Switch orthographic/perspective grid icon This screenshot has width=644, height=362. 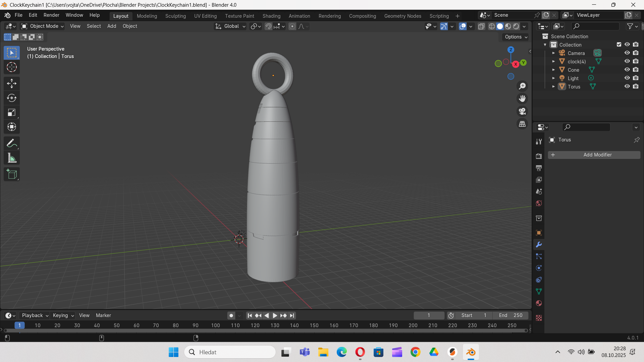click(x=522, y=124)
